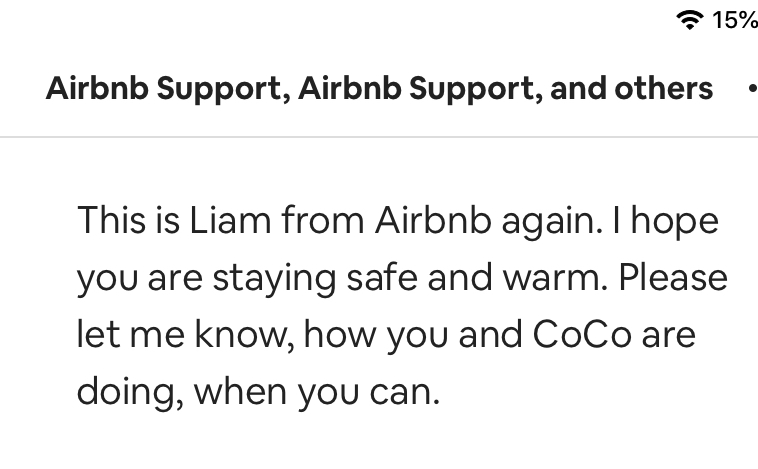Image resolution: width=758 pixels, height=469 pixels.
Task: Open more options dot beside conversation title
Action: point(751,88)
